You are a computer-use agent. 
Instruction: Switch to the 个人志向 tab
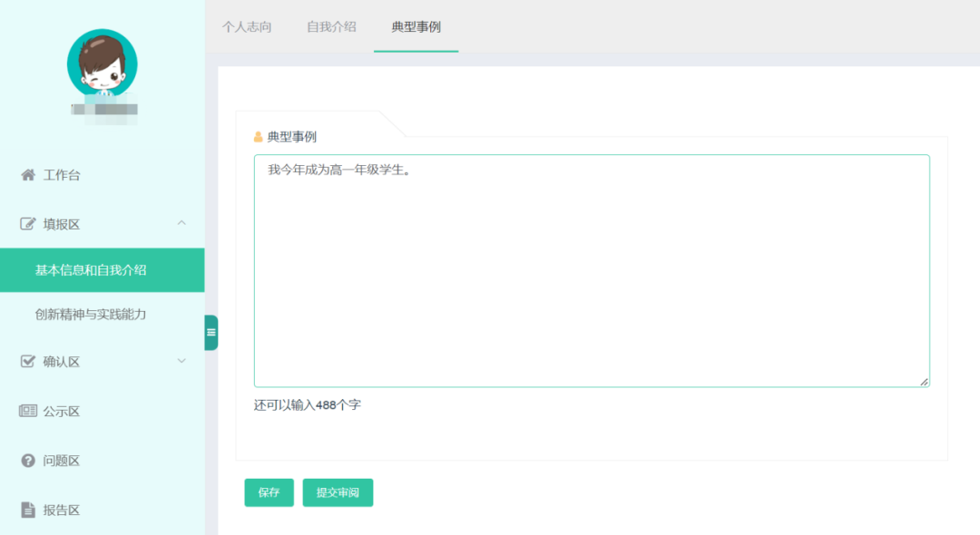(x=247, y=27)
